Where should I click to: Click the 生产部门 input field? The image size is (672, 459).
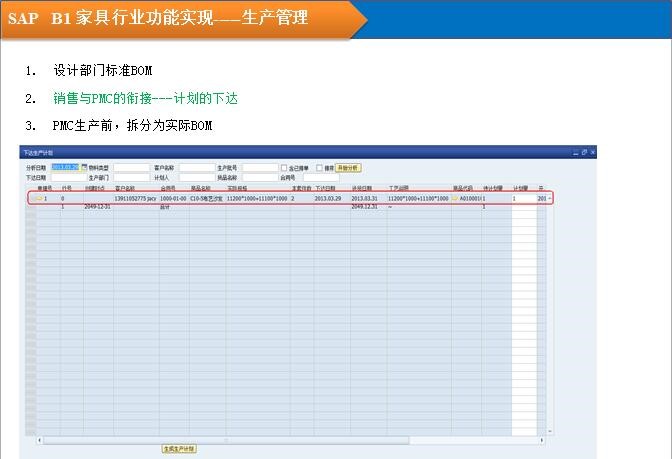tap(131, 177)
